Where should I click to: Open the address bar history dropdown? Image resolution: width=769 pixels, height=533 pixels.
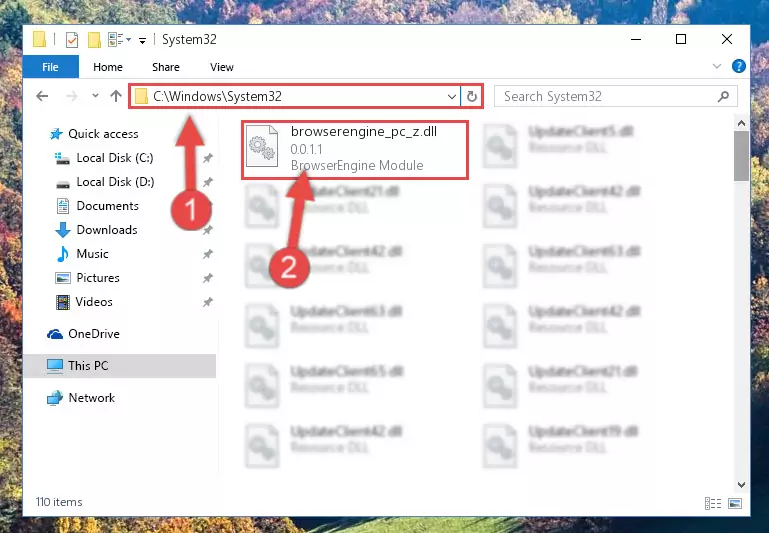point(452,97)
